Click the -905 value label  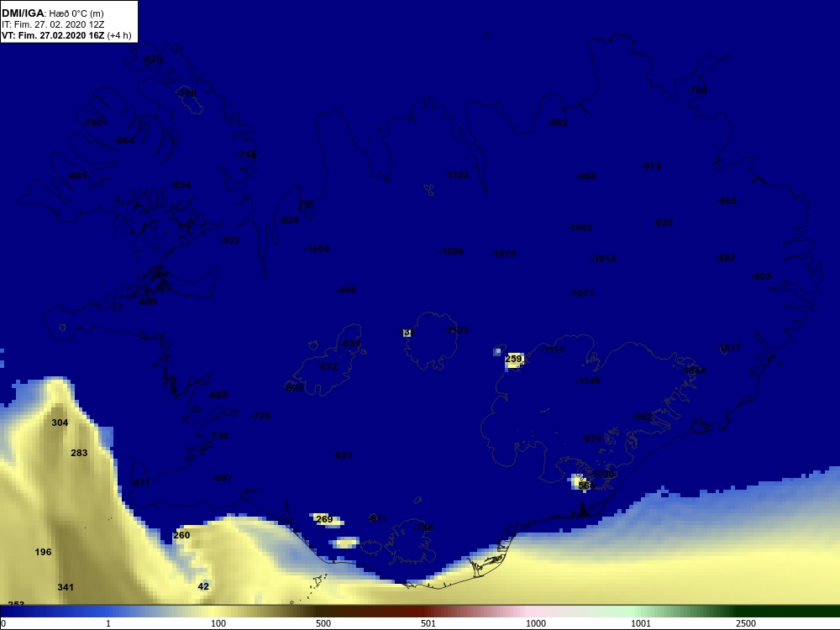[761, 276]
